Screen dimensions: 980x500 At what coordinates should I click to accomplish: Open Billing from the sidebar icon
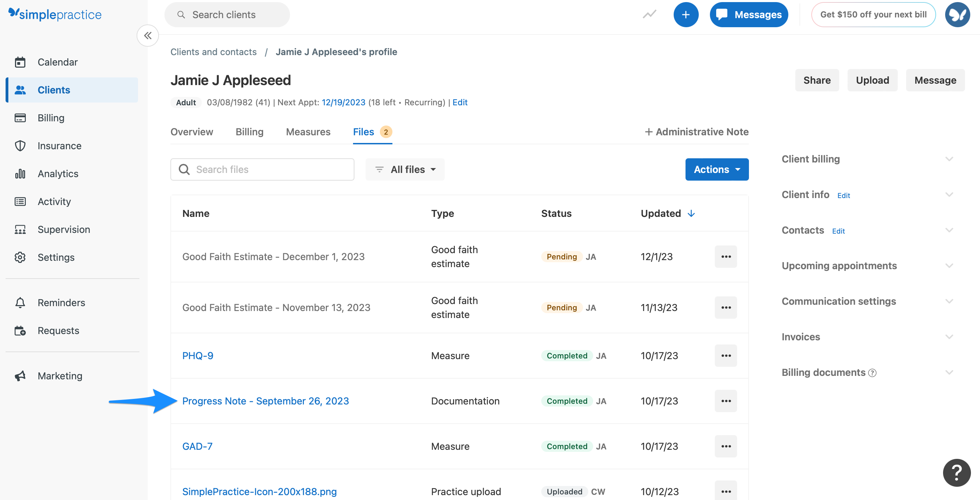20,118
